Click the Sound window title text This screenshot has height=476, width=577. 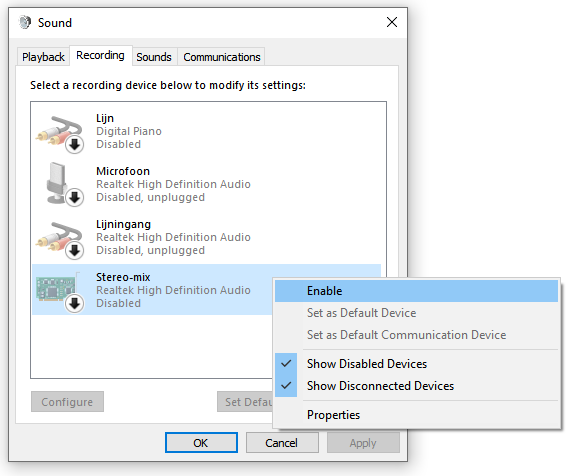tap(55, 23)
